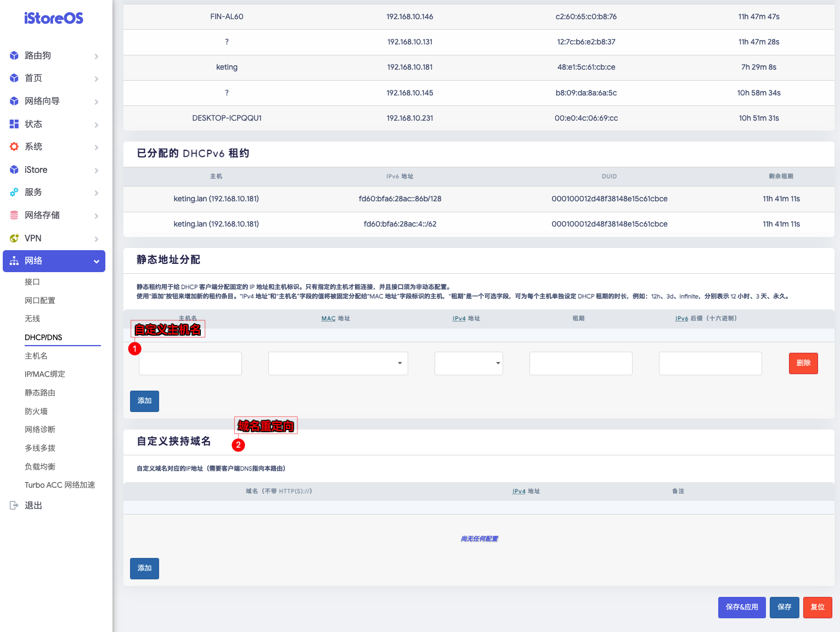Open the VPN globe icon
This screenshot has height=632, width=840.
tap(14, 238)
